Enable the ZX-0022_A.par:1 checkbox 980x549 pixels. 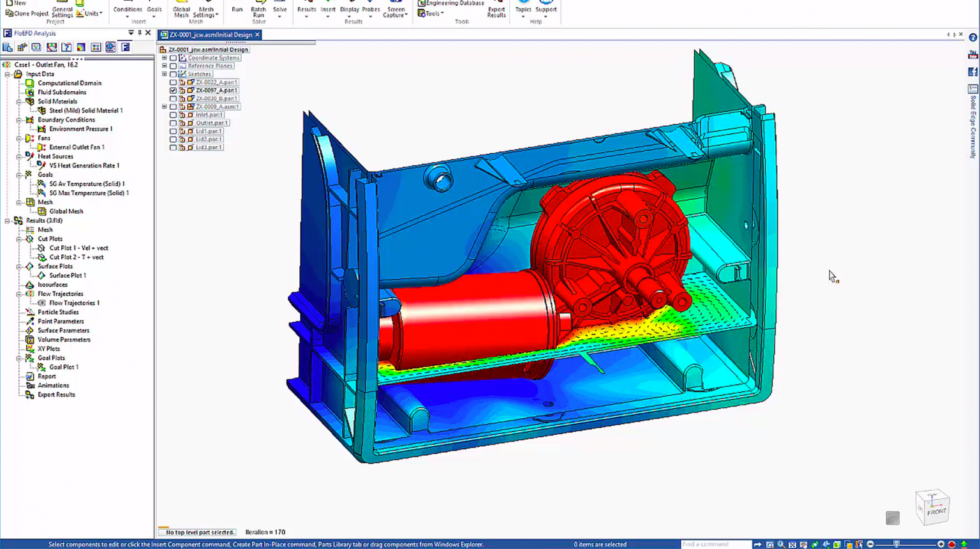tap(173, 82)
